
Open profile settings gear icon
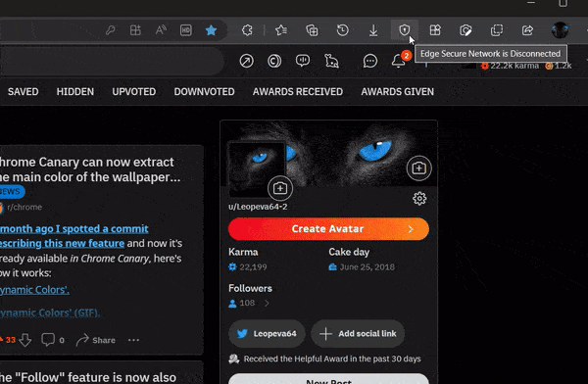419,199
